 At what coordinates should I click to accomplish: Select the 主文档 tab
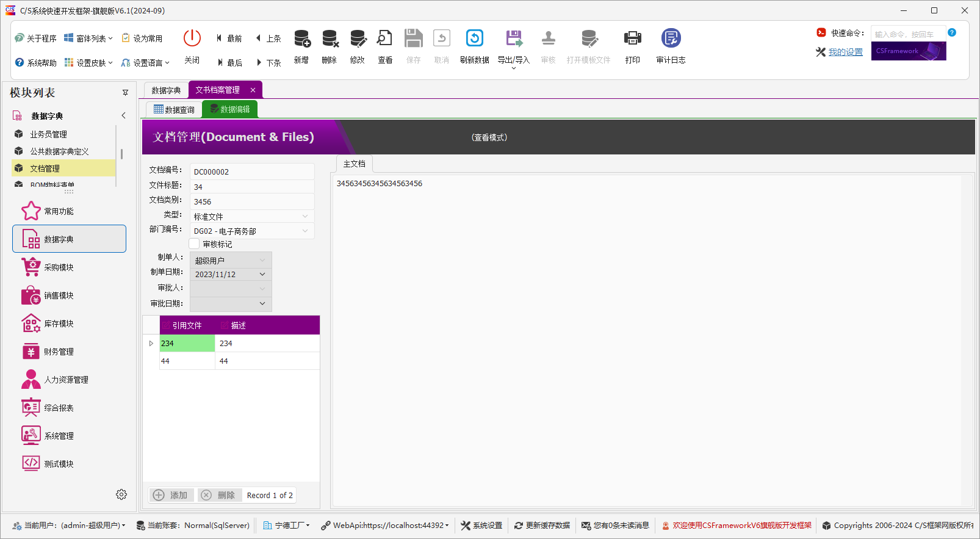tap(355, 164)
